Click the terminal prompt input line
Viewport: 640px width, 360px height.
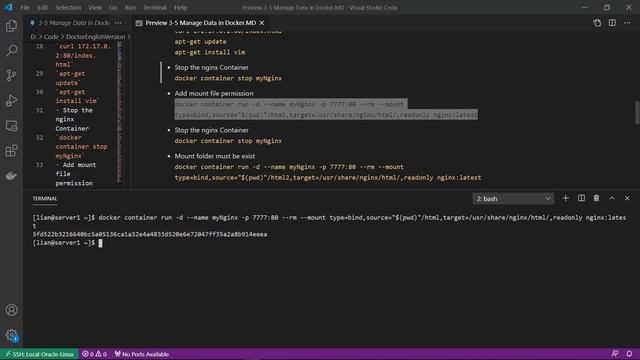[100, 243]
